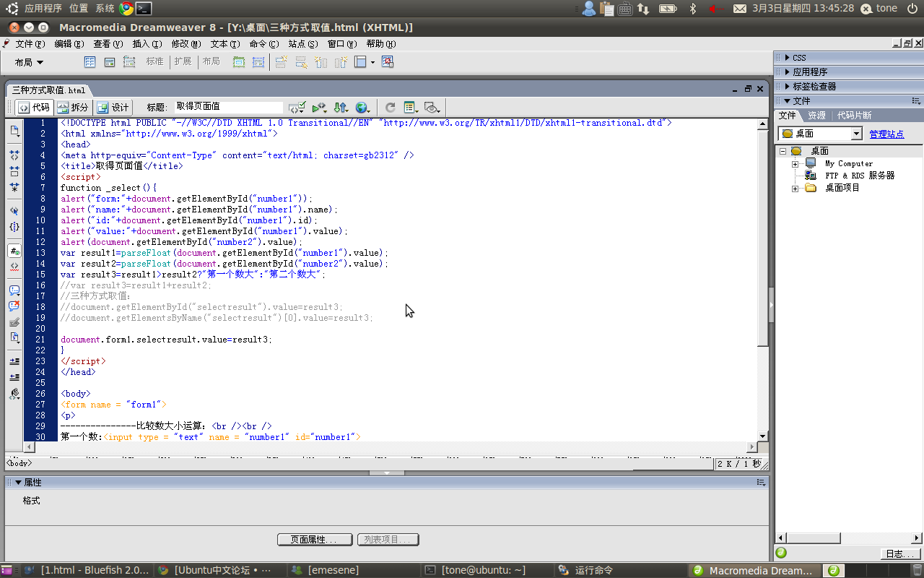The height and width of the screenshot is (578, 924).
Task: Click the globe browser-check icon
Action: (x=362, y=108)
